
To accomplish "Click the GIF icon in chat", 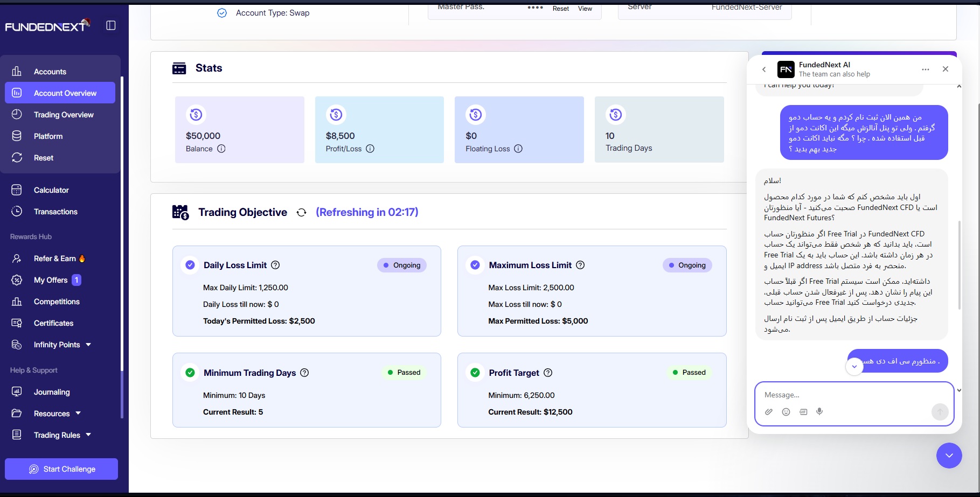I will point(803,412).
